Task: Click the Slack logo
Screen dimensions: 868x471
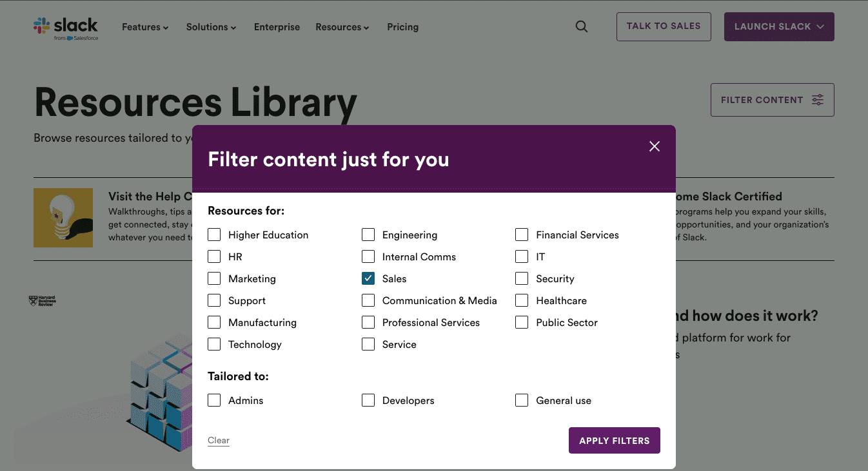Action: click(66, 28)
